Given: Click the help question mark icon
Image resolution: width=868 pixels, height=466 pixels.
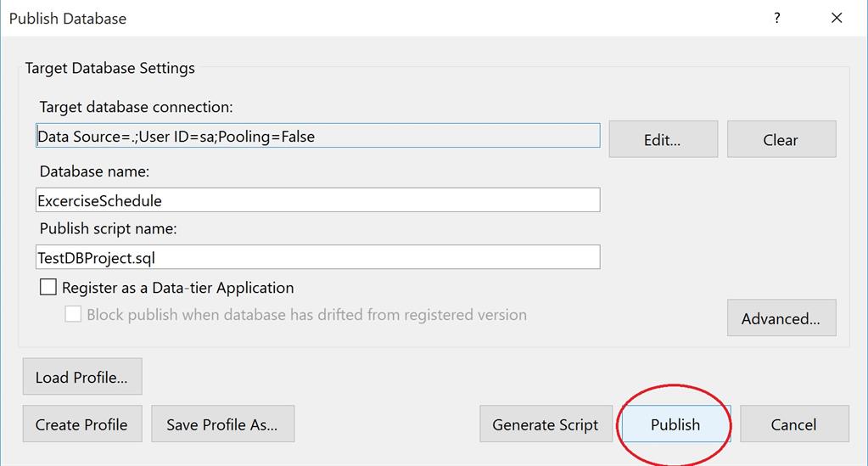Looking at the screenshot, I should tap(777, 18).
